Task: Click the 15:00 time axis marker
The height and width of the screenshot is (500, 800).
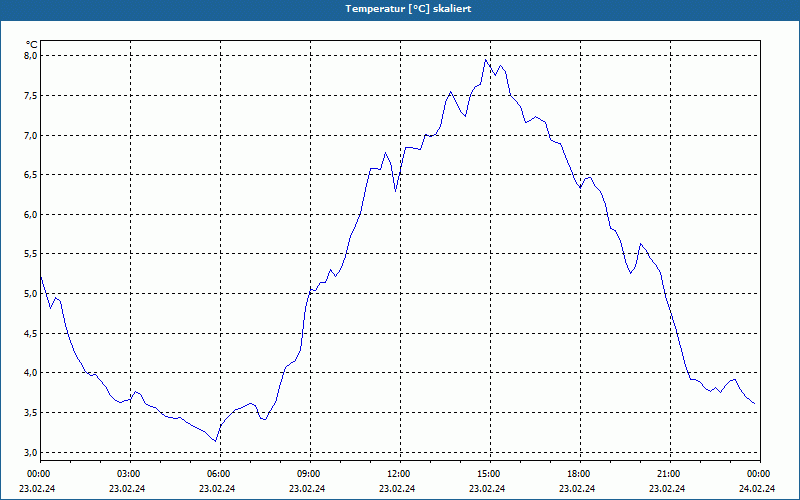Action: [x=490, y=474]
